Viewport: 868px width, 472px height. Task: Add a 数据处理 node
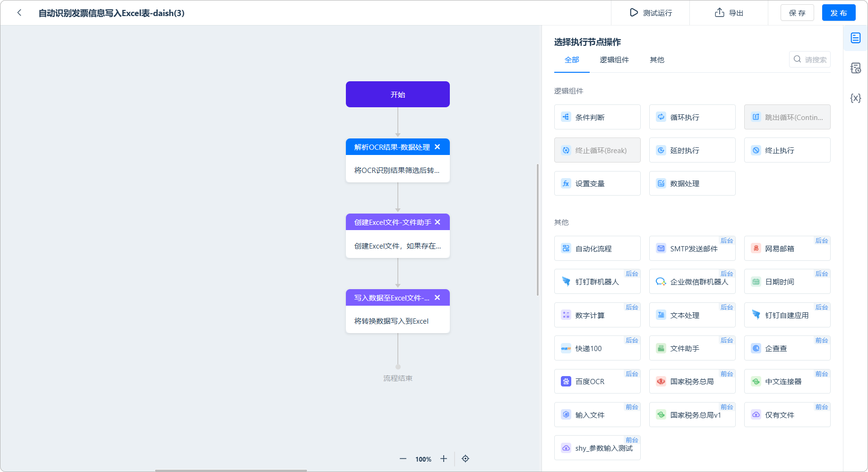click(x=692, y=183)
